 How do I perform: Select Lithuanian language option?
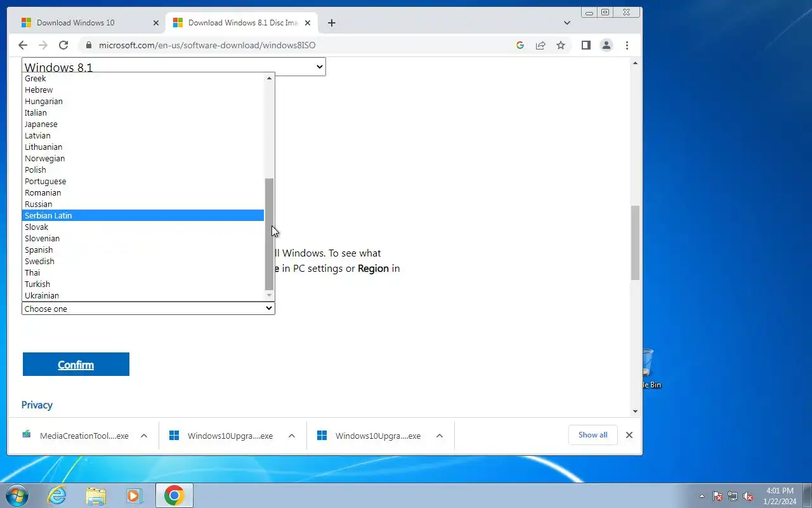click(x=143, y=147)
